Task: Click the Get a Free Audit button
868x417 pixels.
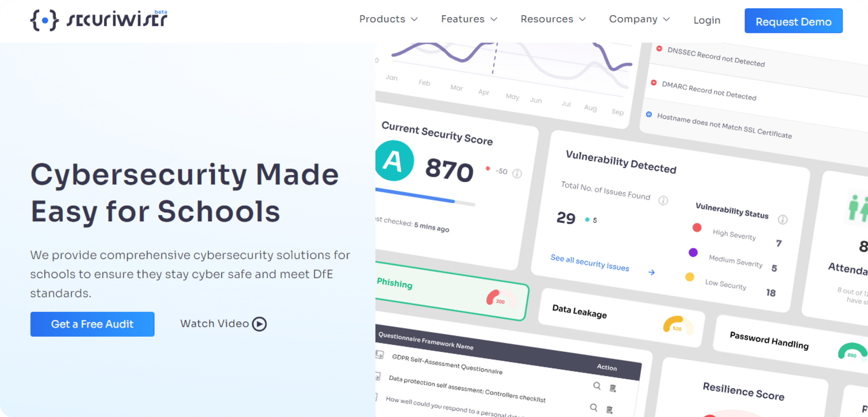Action: click(x=92, y=324)
